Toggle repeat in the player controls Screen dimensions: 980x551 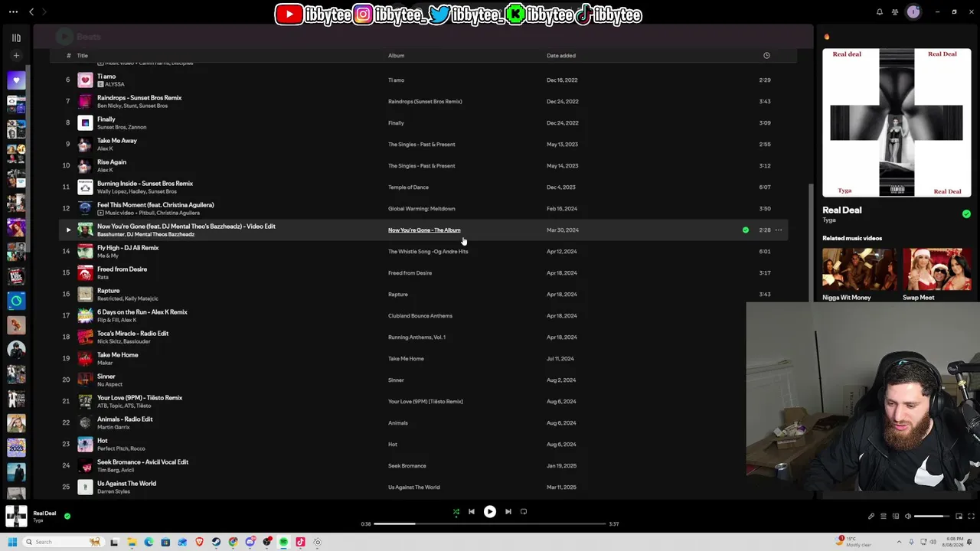click(524, 512)
